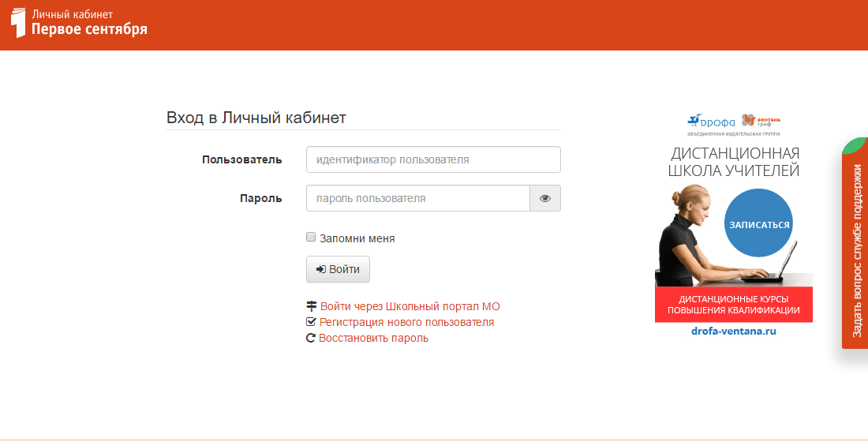868x442 pixels.
Task: Click the Дистанционные курсы повышения квалификации banner
Action: pyautogui.click(x=734, y=305)
